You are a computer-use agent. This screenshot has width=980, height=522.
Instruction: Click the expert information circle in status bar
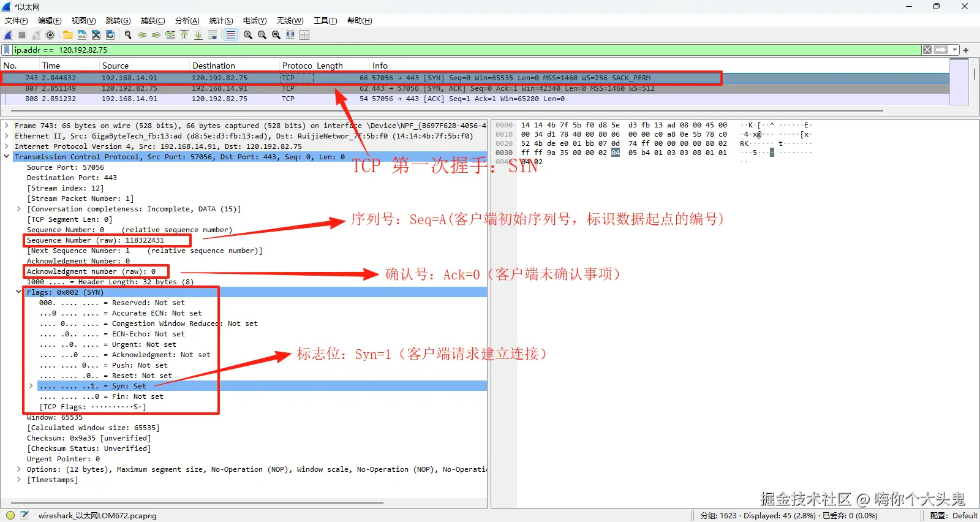point(10,515)
